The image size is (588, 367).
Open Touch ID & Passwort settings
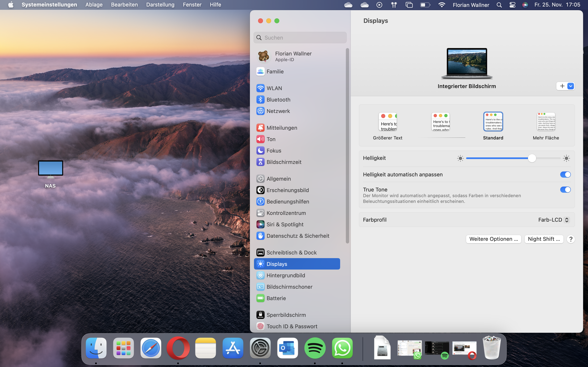click(x=292, y=326)
